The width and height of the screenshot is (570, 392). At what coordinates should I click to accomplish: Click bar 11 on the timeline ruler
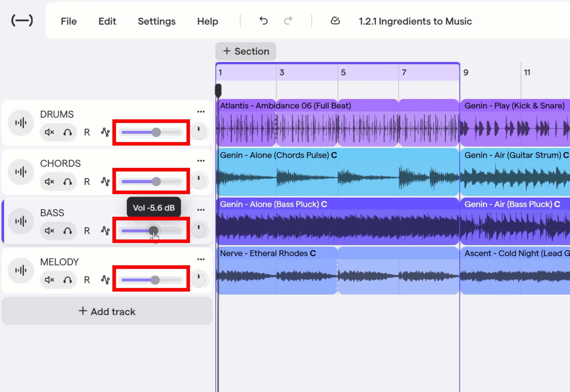(x=527, y=72)
